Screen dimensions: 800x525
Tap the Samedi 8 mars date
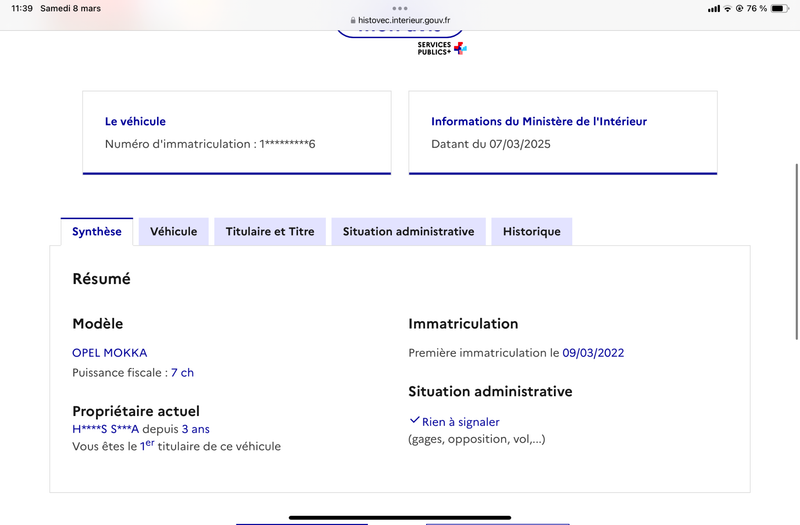coord(70,8)
